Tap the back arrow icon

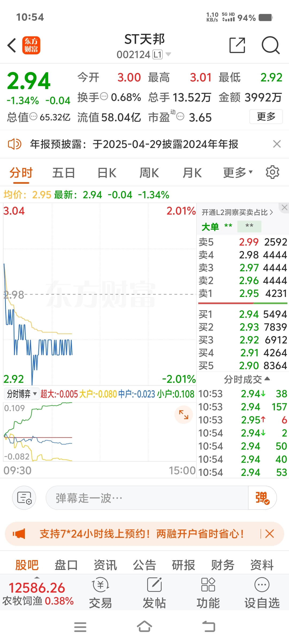click(12, 45)
